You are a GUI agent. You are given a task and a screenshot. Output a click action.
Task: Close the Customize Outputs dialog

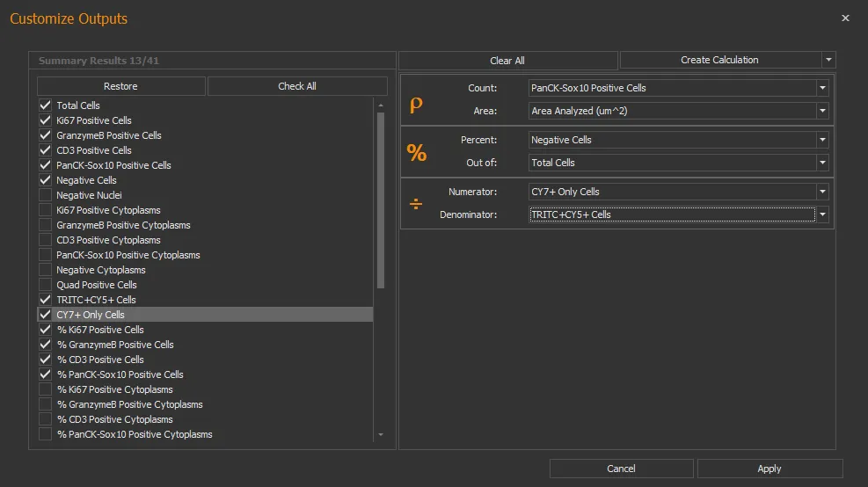845,18
